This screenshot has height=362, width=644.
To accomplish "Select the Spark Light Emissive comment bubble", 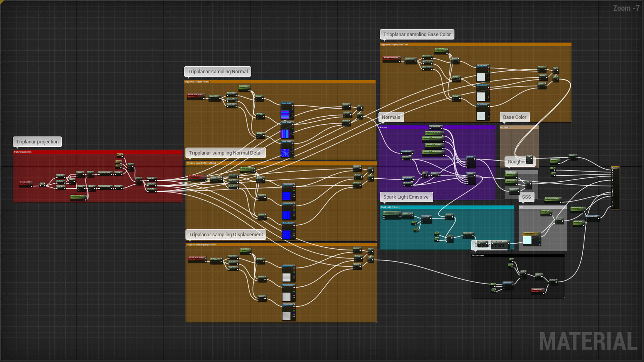I will click(406, 197).
